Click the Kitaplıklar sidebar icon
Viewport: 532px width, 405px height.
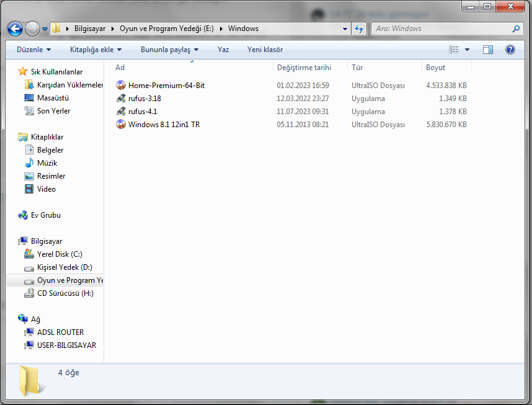point(23,137)
